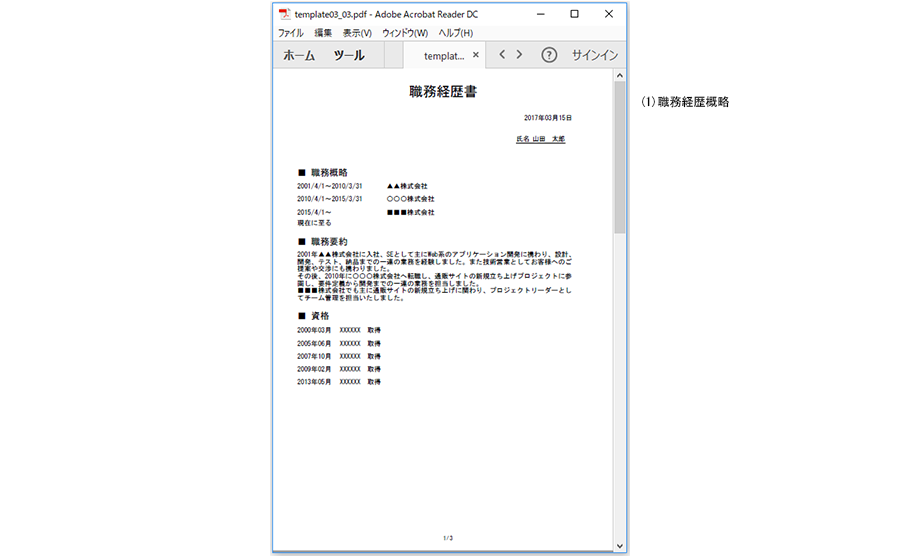
Task: Go to previous tab with left chevron
Action: coord(502,55)
